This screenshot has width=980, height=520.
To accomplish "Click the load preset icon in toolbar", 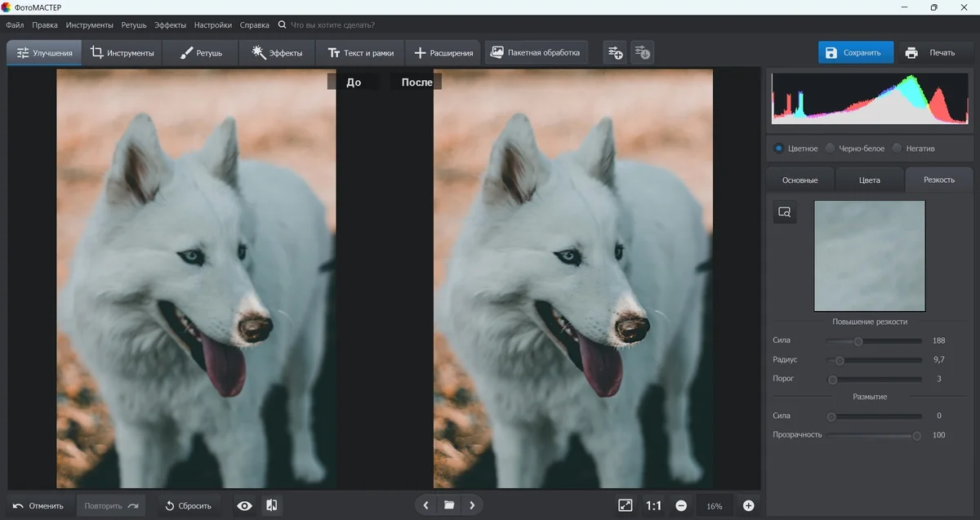I will coord(642,53).
